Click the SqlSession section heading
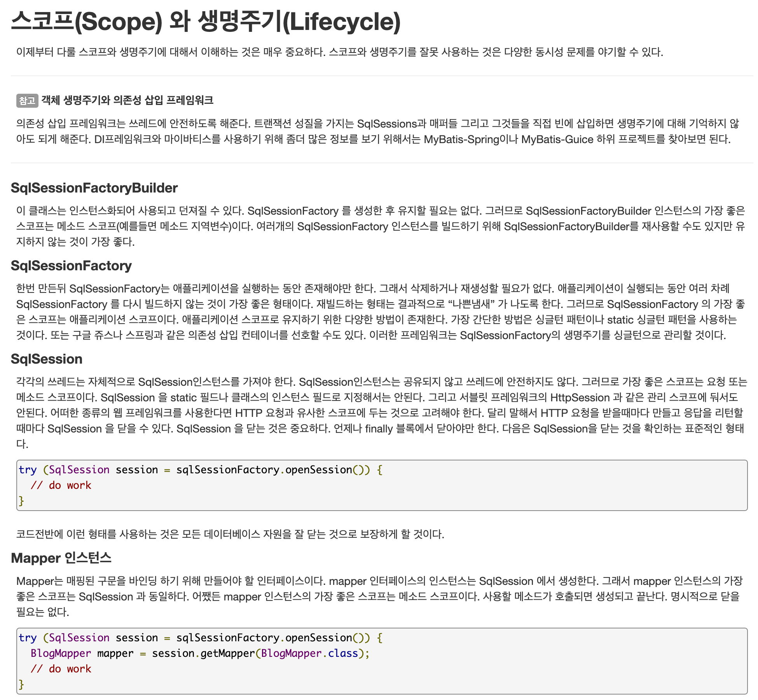Image resolution: width=758 pixels, height=700 pixels. pyautogui.click(x=47, y=359)
